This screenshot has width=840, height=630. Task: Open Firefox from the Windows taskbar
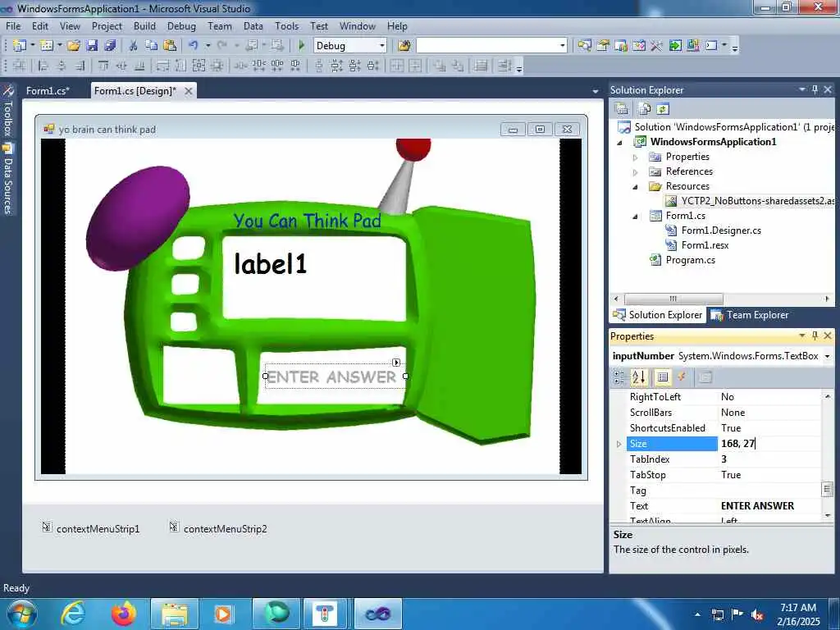123,614
